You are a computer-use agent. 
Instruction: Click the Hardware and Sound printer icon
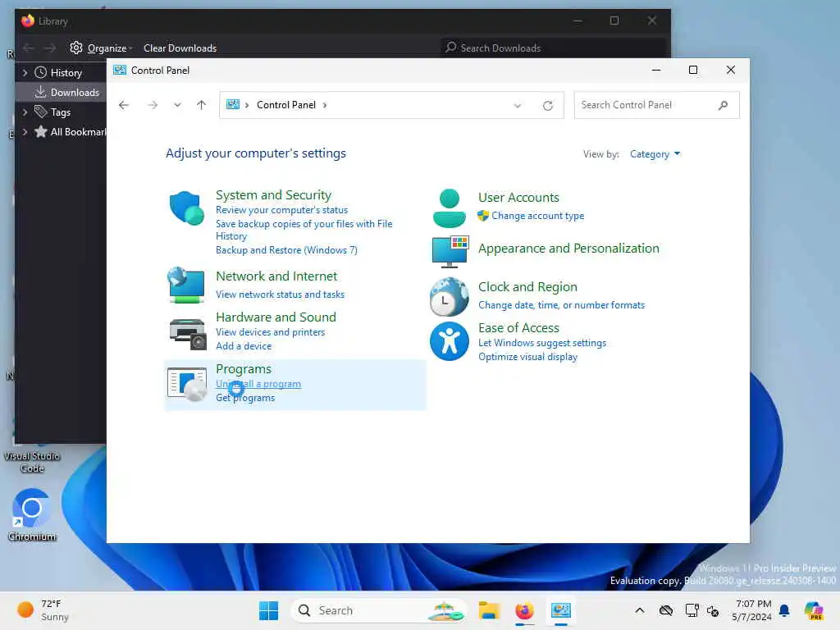point(188,333)
